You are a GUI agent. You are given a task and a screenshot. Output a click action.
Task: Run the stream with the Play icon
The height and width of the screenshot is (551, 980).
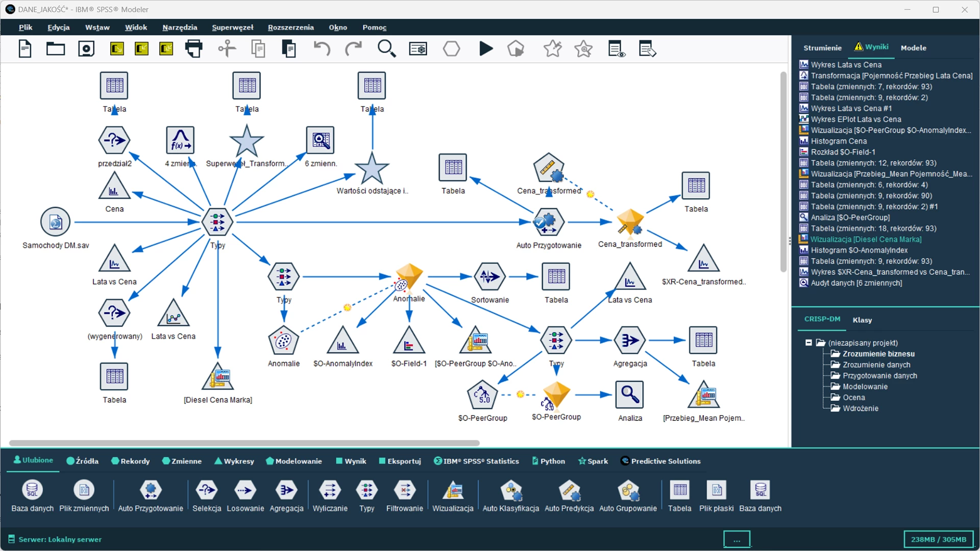[x=486, y=49]
